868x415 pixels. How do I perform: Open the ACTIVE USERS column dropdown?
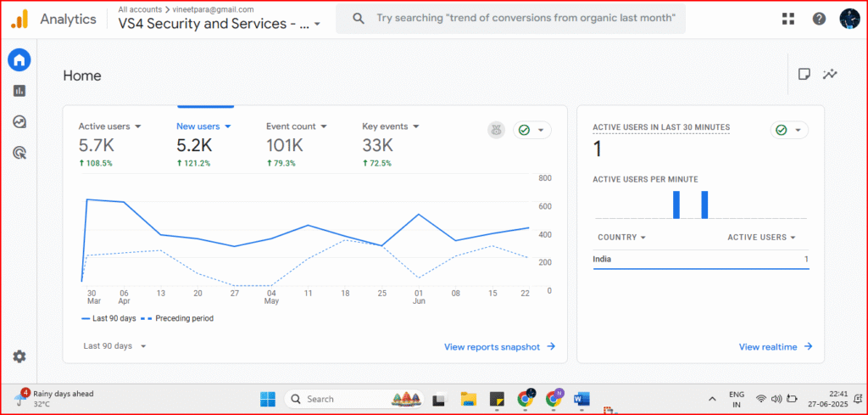762,237
